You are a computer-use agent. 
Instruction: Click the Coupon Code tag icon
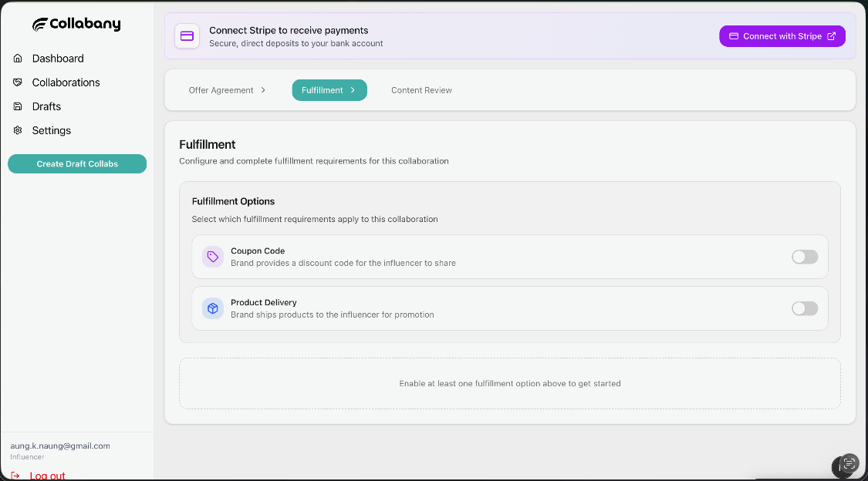213,257
